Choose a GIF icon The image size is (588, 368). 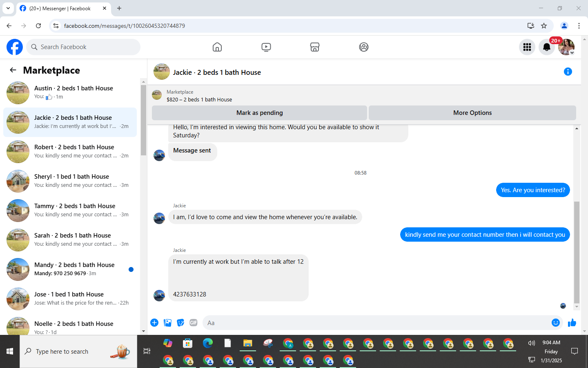194,323
